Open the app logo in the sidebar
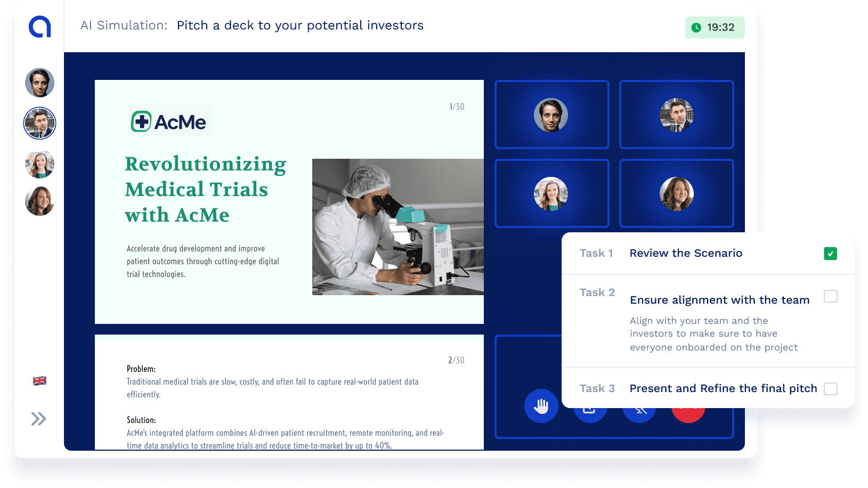The width and height of the screenshot is (868, 488). pyautogui.click(x=40, y=27)
